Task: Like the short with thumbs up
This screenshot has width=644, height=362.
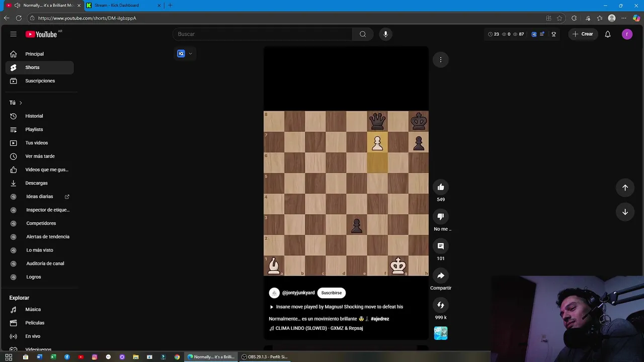Action: pyautogui.click(x=441, y=187)
